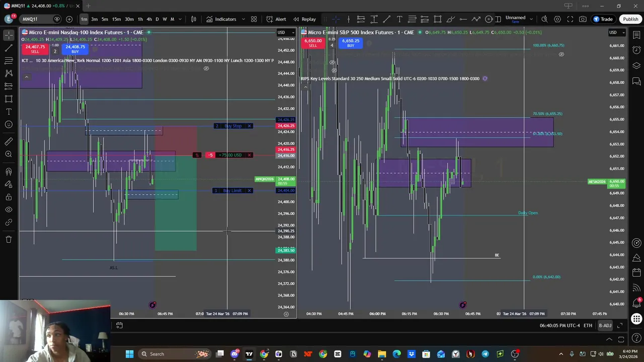Open the USD currency dropdown on S&P chart

[616, 33]
